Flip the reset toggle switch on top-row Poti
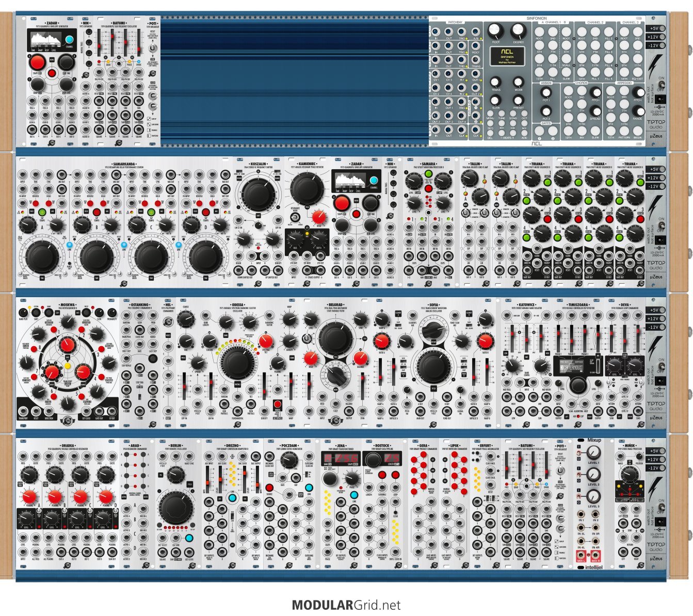 [152, 48]
